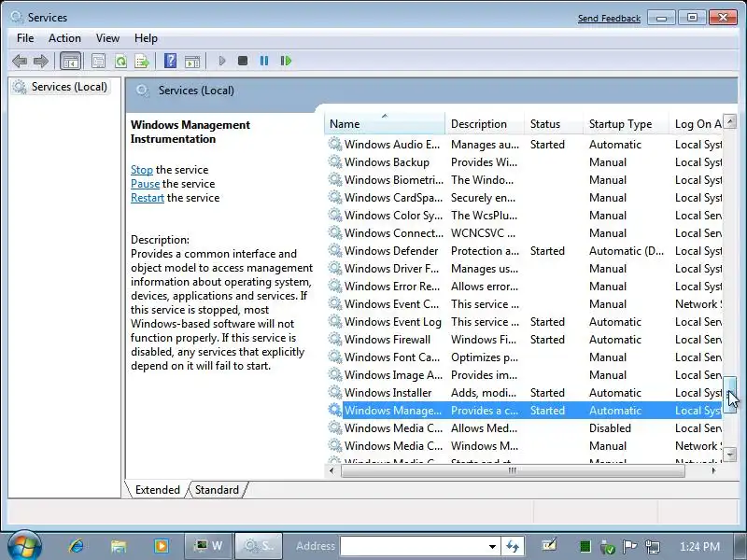Click the Stop the service link
This screenshot has height=560, width=747.
142,170
